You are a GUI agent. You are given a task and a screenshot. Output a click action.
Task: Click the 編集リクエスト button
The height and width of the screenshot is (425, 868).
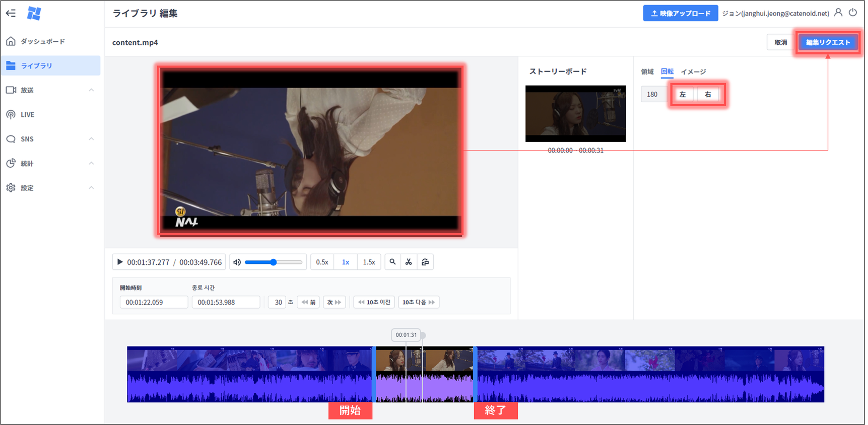[828, 42]
